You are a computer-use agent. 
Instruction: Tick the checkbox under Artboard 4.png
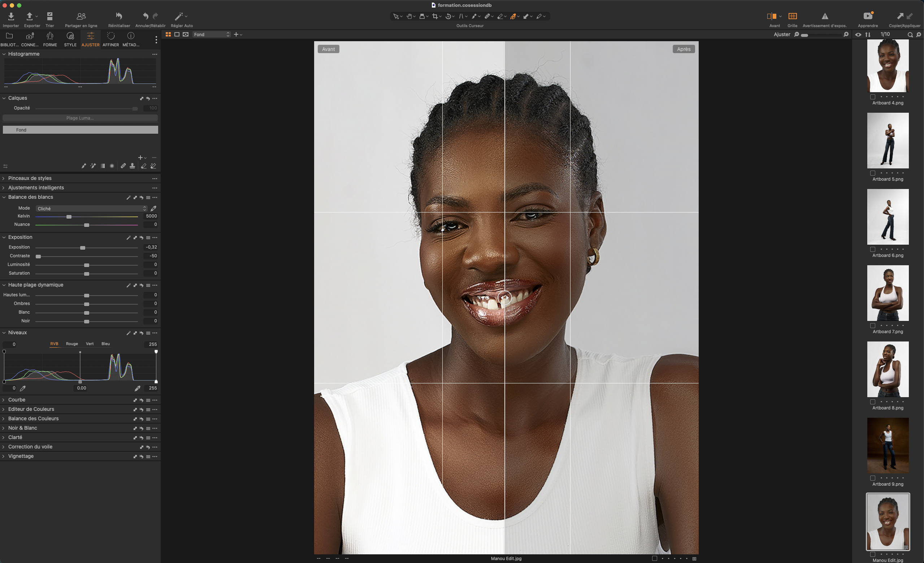pyautogui.click(x=873, y=97)
